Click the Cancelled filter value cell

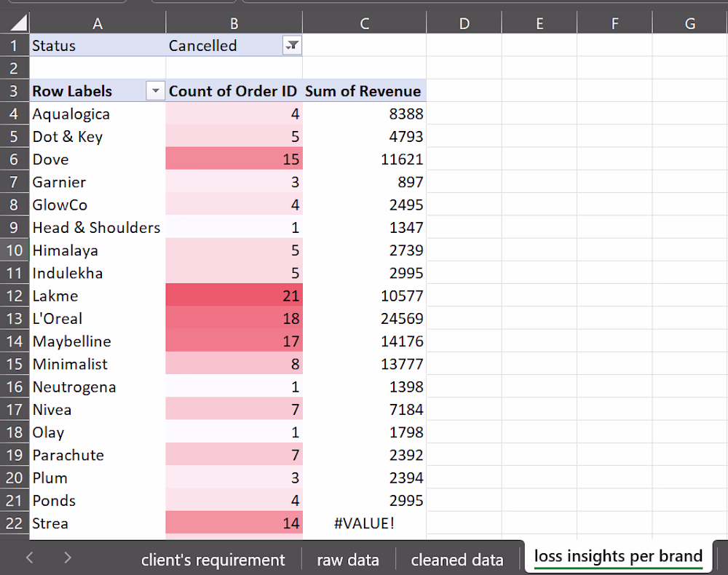(x=234, y=45)
